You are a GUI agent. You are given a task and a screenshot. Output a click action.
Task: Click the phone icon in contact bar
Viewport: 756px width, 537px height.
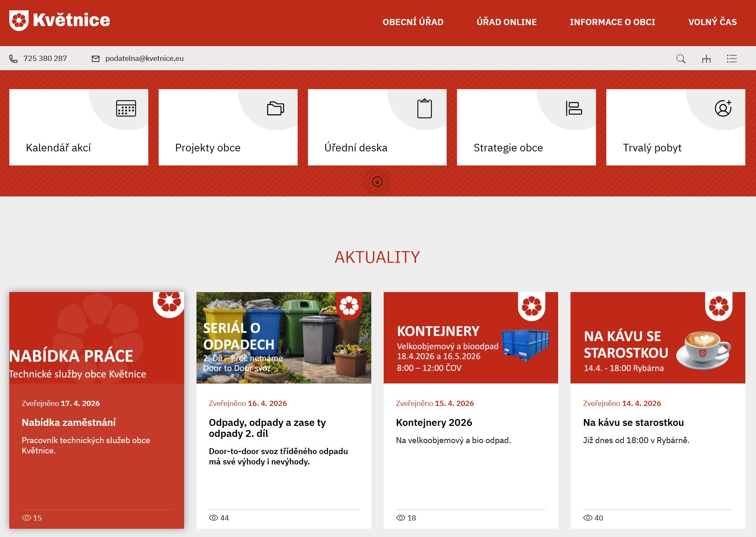[x=13, y=59]
